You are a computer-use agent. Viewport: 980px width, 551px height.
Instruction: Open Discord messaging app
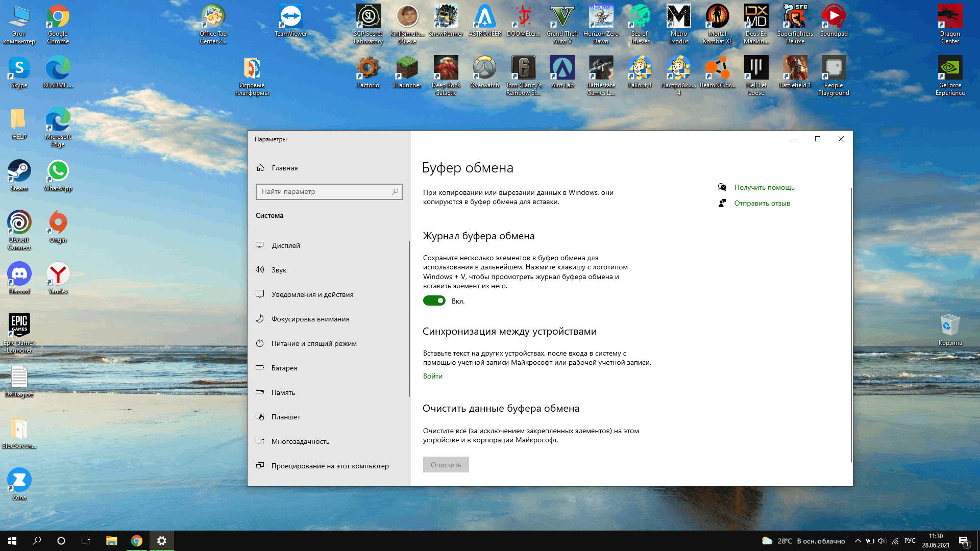tap(19, 275)
